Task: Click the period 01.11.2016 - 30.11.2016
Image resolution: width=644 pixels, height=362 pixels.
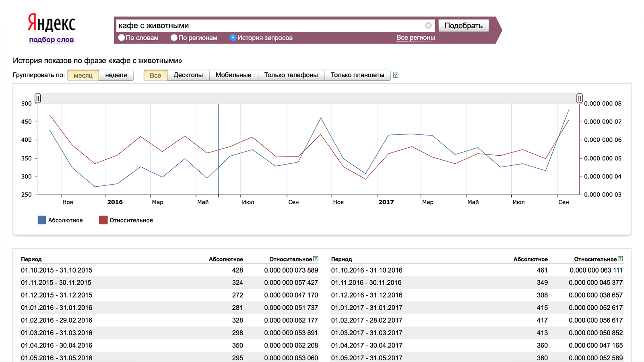Action: [x=366, y=283]
